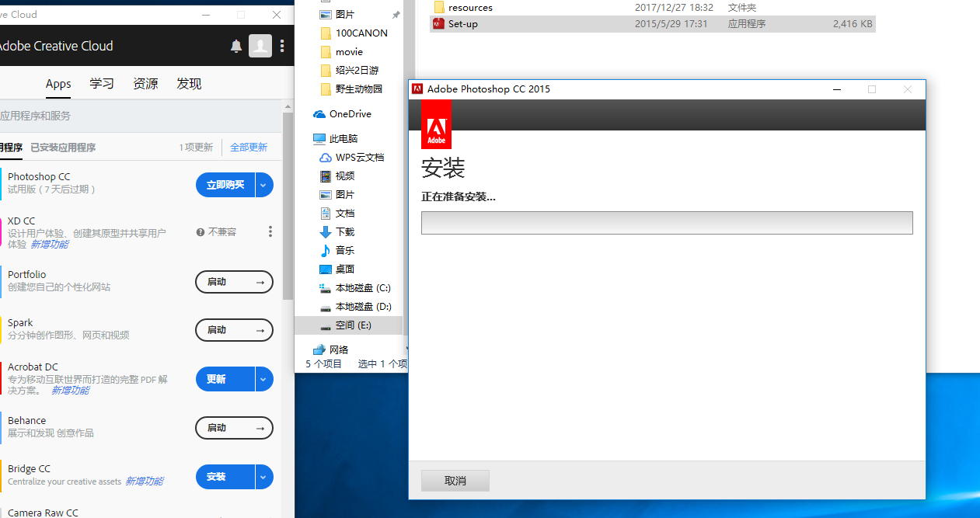The image size is (980, 518).
Task: Click Acrobat DC 新增功能 link
Action: pyautogui.click(x=70, y=391)
